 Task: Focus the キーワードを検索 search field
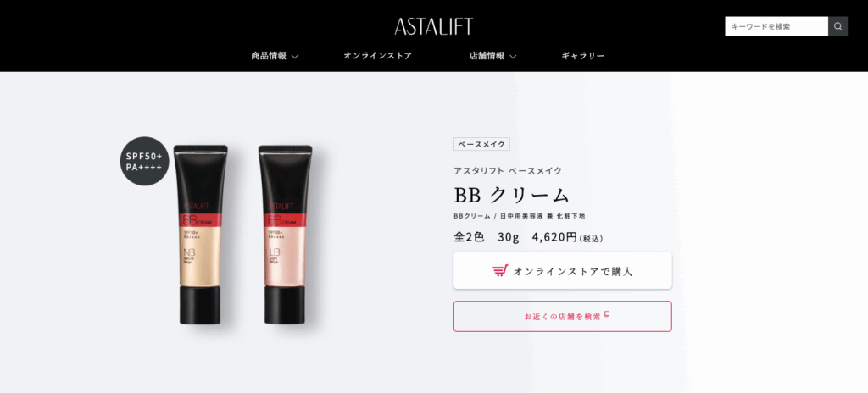pos(776,26)
